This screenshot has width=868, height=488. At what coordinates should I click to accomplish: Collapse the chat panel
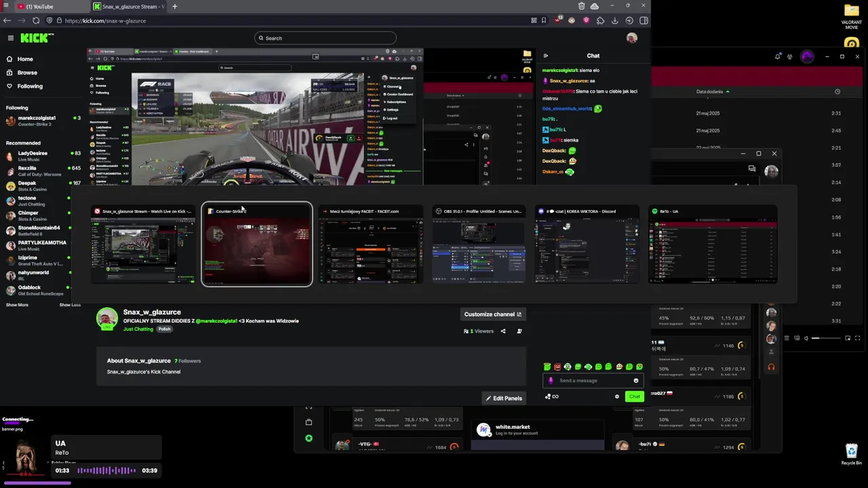546,56
